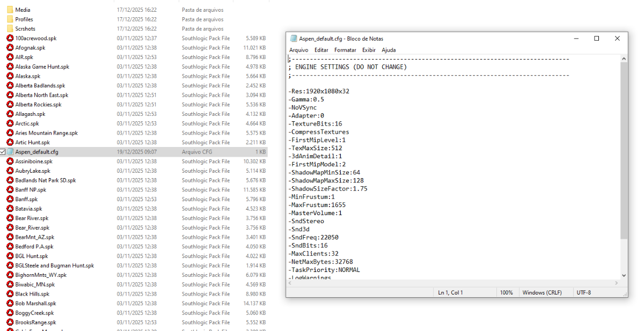644x331 pixels.
Task: Click the Banff NP.spk file icon
Action: [x=10, y=190]
